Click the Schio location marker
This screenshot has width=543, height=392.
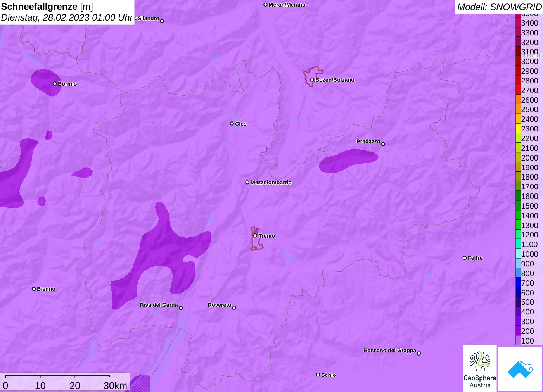tap(318, 375)
